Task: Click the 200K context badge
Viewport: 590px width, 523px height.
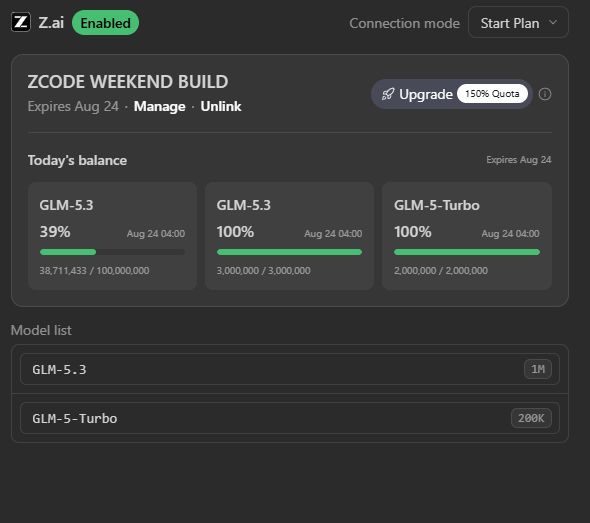Action: click(531, 418)
